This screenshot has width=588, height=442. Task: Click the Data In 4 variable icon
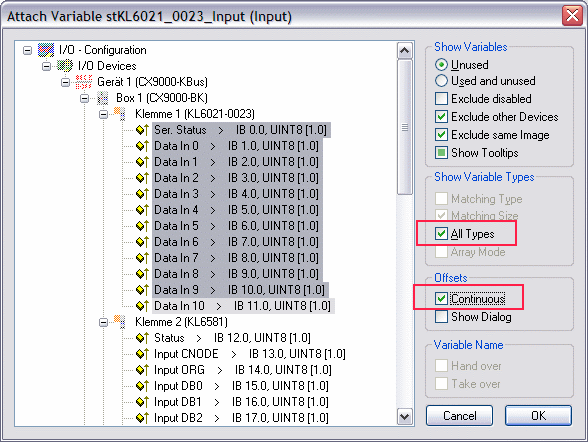pos(142,210)
